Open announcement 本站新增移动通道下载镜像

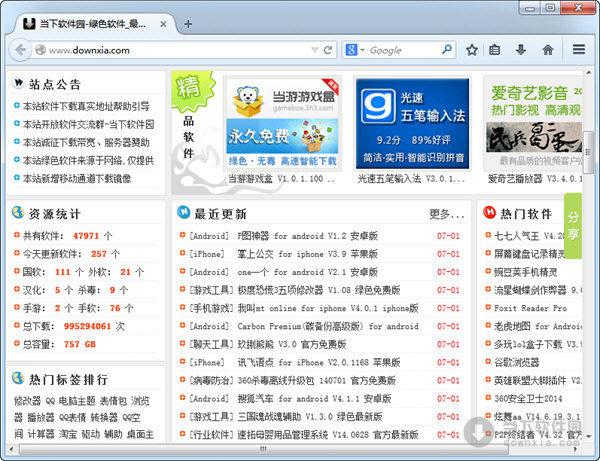click(x=77, y=178)
